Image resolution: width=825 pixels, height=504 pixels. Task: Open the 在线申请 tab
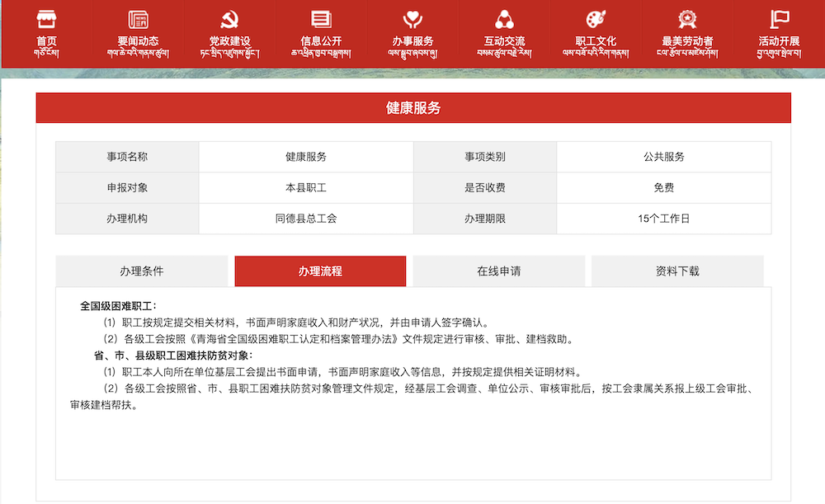(498, 271)
